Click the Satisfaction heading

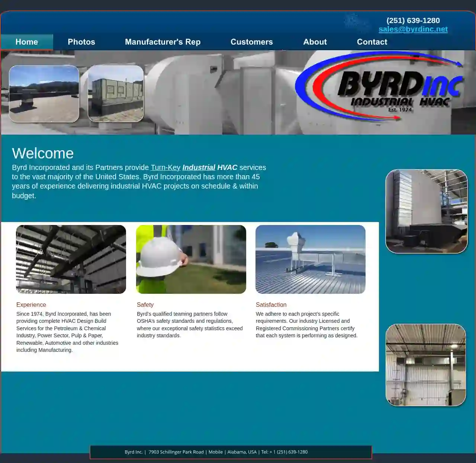point(271,305)
